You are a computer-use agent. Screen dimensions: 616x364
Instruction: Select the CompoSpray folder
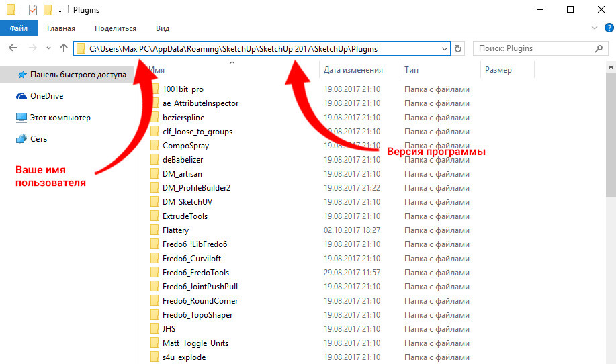tap(185, 146)
